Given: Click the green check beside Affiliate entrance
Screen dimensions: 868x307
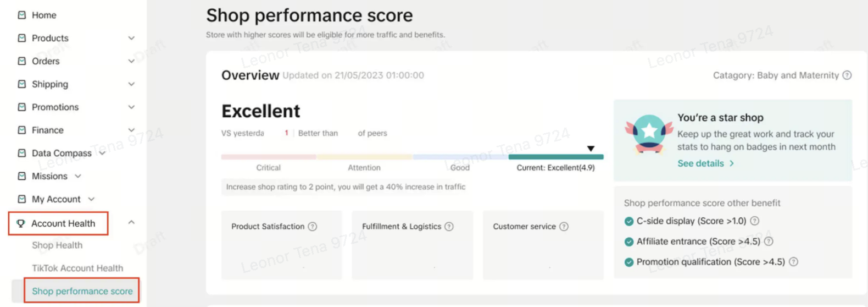Looking at the screenshot, I should pos(629,242).
